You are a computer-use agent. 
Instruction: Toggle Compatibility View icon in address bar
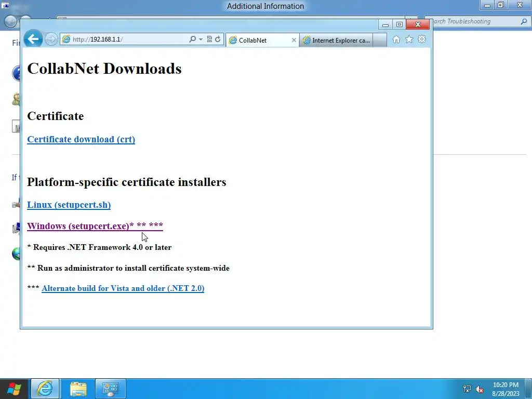tap(209, 39)
